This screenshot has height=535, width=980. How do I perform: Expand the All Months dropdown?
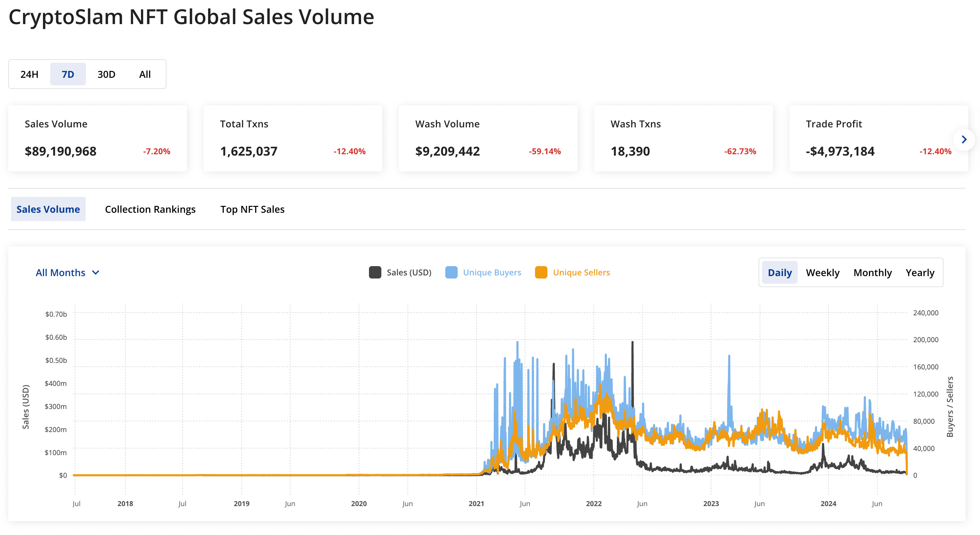click(x=61, y=273)
